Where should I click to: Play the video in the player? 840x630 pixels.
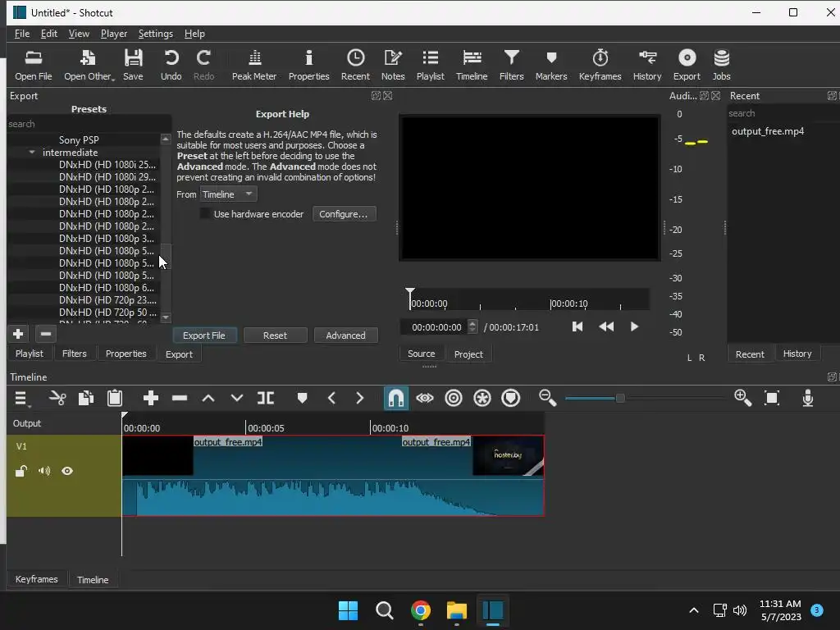click(x=634, y=326)
